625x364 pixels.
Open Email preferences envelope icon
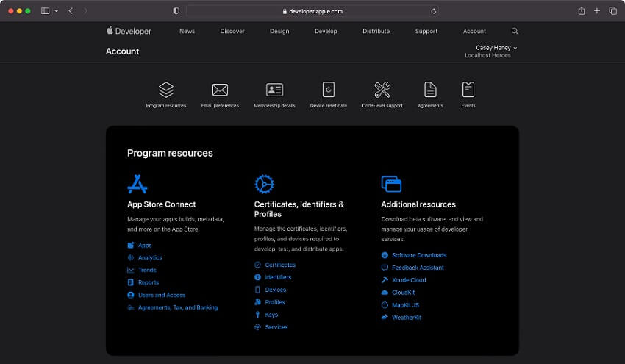[x=220, y=90]
